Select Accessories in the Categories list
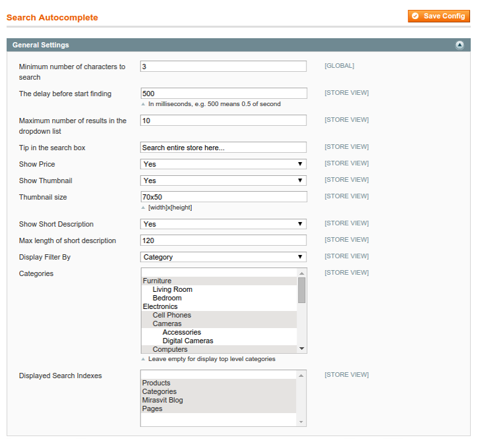Image resolution: width=478 pixels, height=448 pixels. [x=219, y=332]
